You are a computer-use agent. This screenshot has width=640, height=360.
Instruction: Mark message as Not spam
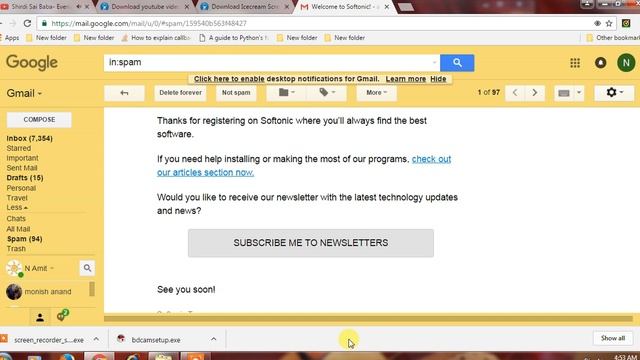(x=236, y=93)
